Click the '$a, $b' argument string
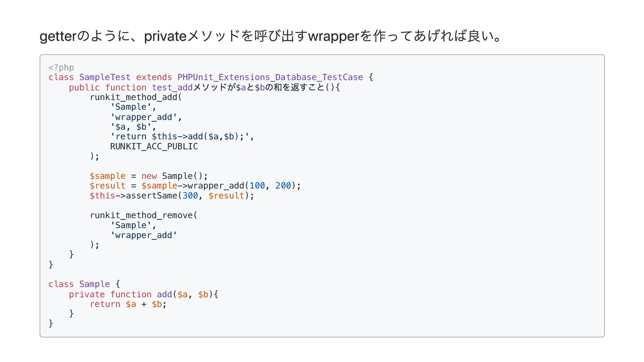This screenshot has height=362, width=644. point(131,127)
